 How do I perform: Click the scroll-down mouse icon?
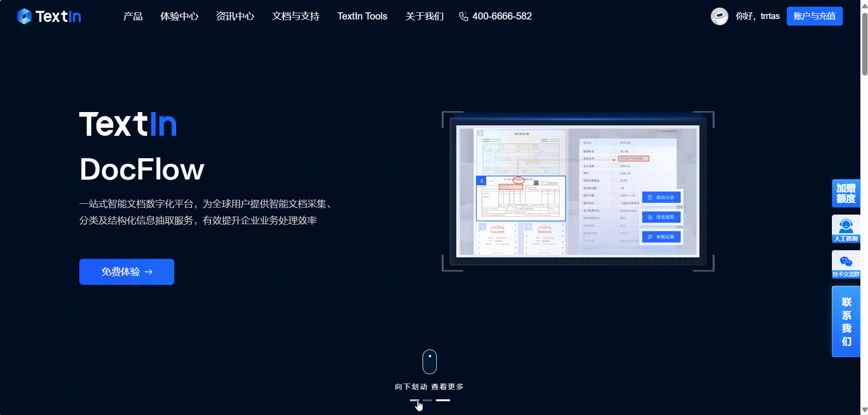[430, 362]
